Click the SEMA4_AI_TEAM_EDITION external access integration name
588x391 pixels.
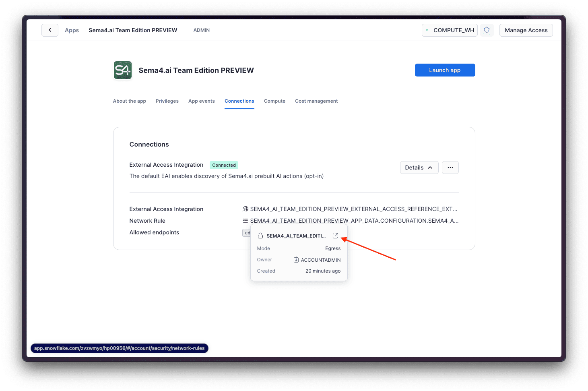pos(354,209)
